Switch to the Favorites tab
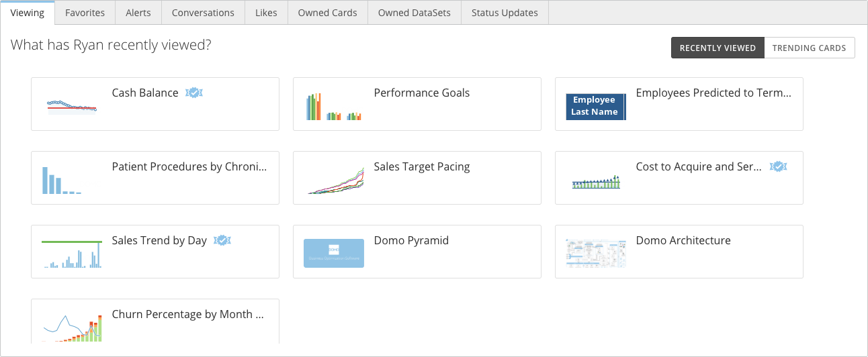This screenshot has height=357, width=868. coord(85,12)
